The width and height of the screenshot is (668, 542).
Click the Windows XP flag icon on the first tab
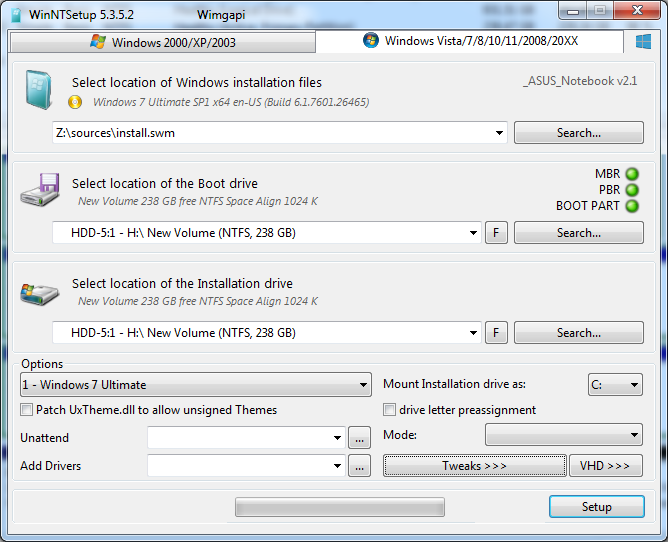pos(98,42)
